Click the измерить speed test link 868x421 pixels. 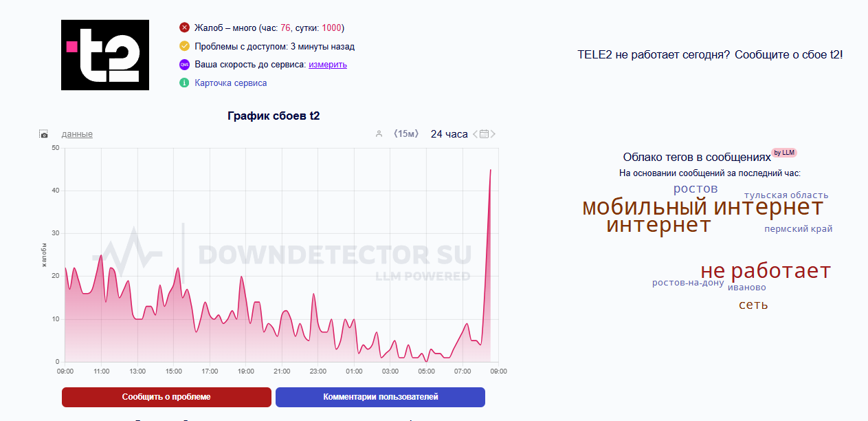click(x=328, y=65)
